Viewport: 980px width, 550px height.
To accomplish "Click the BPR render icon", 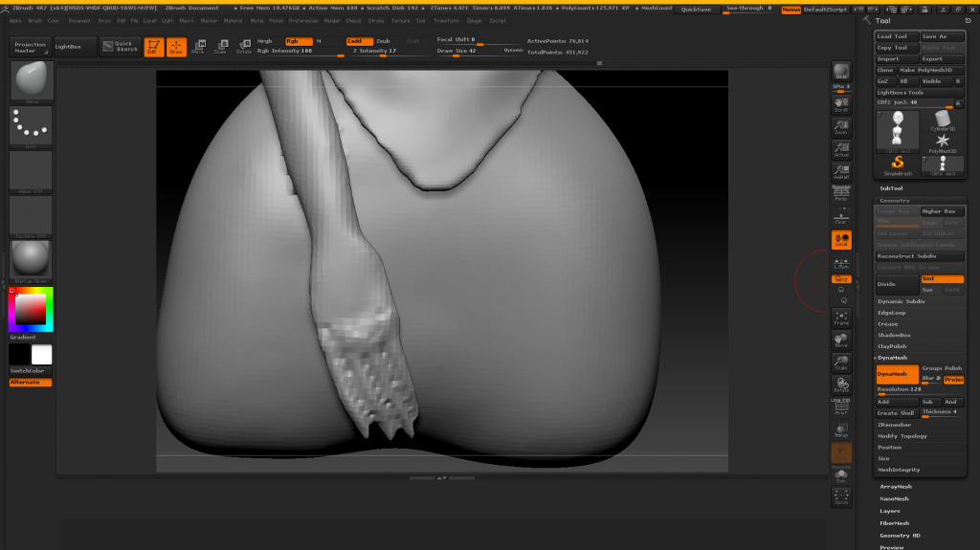I will 841,71.
